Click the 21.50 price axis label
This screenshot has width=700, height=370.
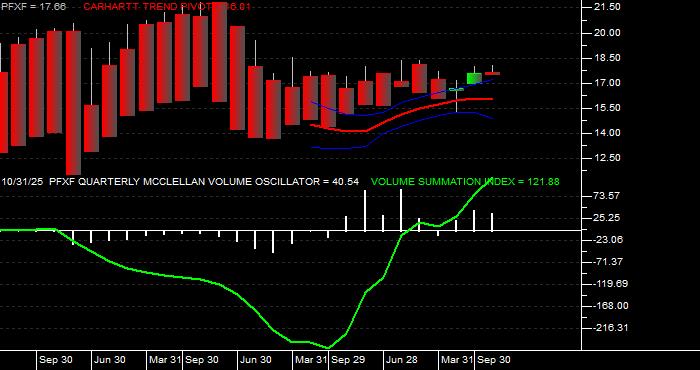tap(607, 7)
